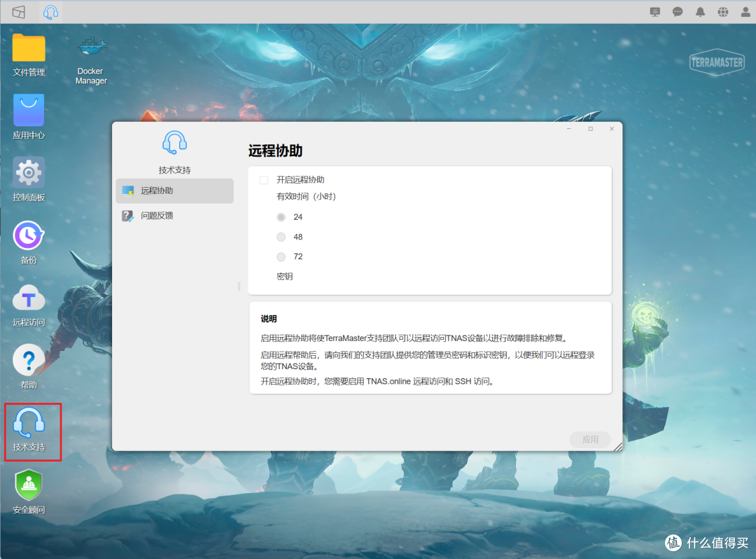
Task: Open the 应用中心 app center icon
Action: click(29, 117)
